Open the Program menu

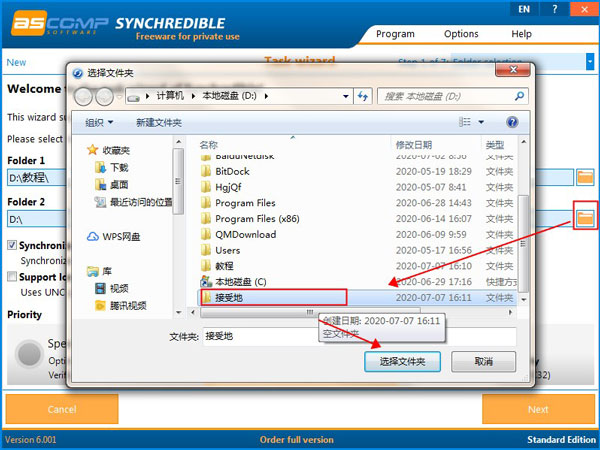coord(395,34)
